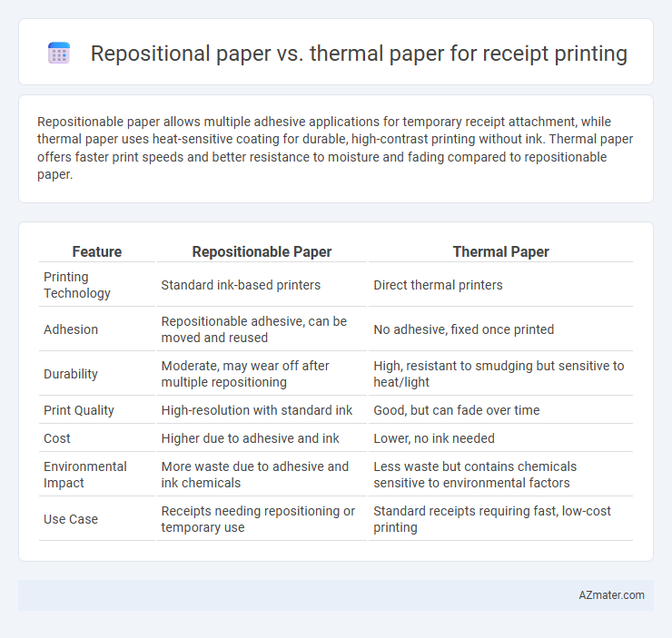Select the 'Use Case' row label
The width and height of the screenshot is (672, 638).
click(x=71, y=519)
